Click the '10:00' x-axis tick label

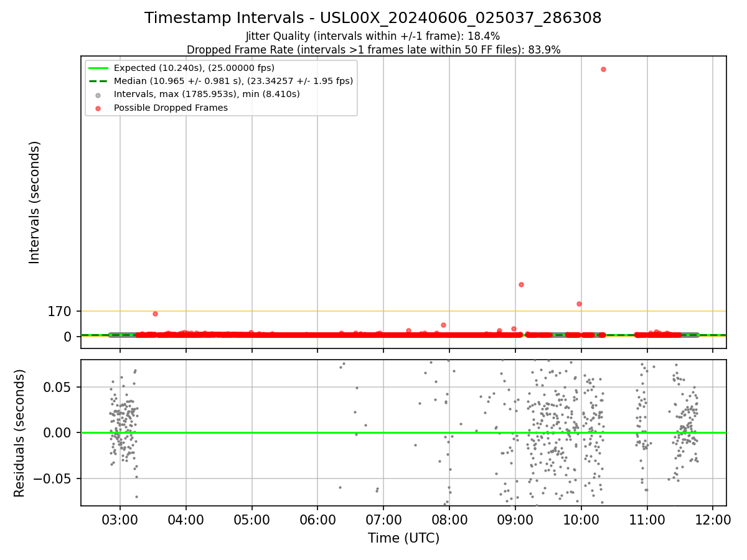[x=581, y=519]
